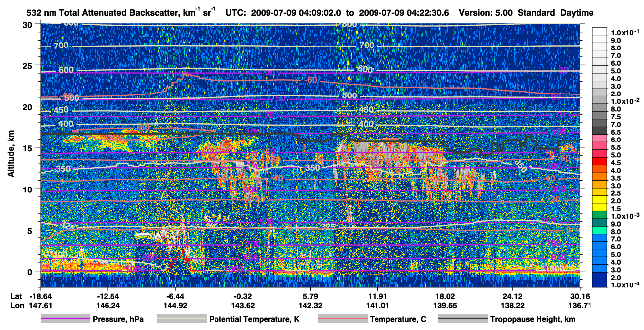This screenshot has height=330, width=644.
Task: Click the gray swatch beside 7.5 label
Action: 600,116
